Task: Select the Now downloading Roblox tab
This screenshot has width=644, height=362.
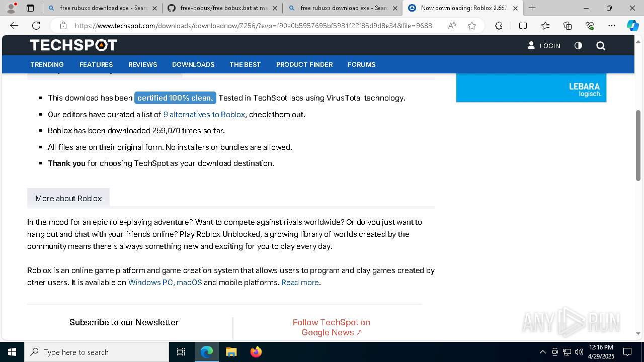Action: point(463,8)
